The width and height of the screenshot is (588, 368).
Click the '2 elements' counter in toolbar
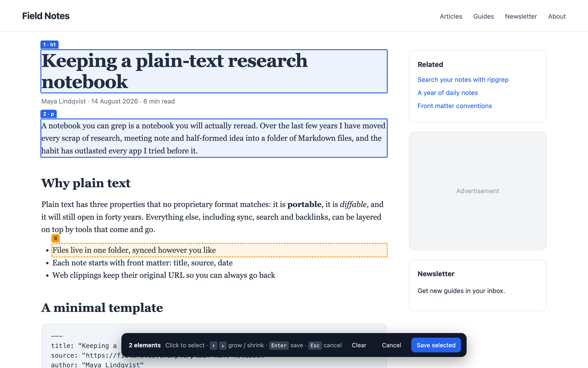click(144, 345)
